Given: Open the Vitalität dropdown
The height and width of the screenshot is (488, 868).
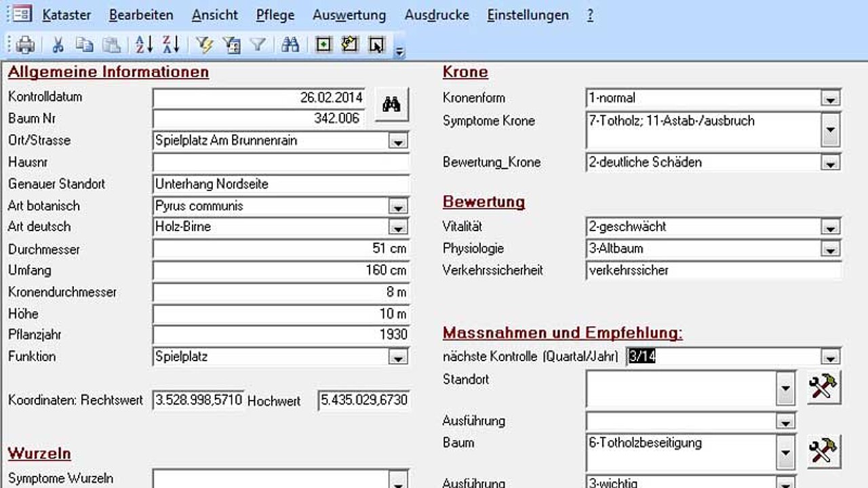Looking at the screenshot, I should click(830, 227).
